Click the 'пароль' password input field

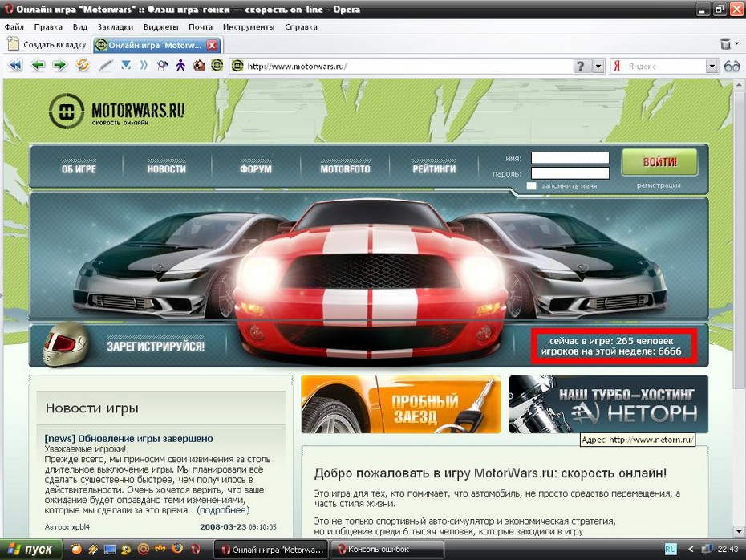[570, 172]
